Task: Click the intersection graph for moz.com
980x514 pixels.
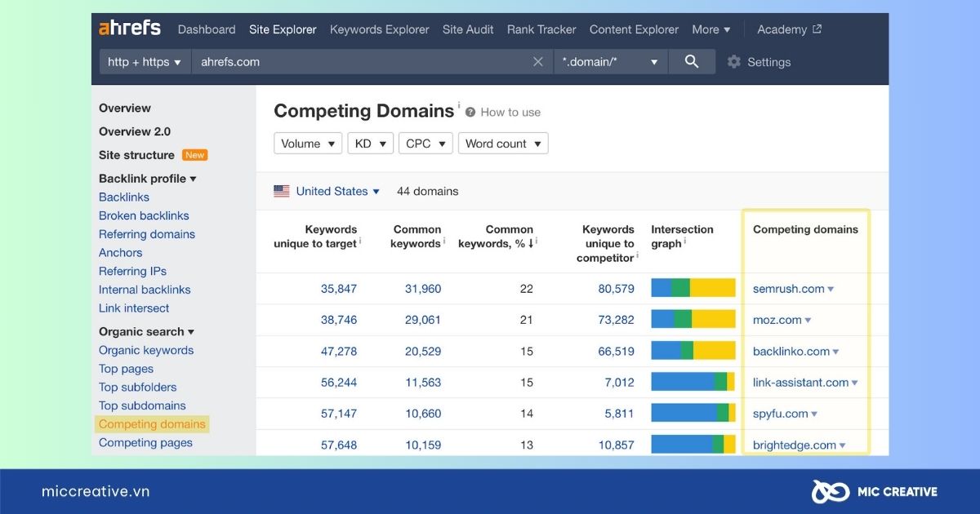Action: click(693, 320)
